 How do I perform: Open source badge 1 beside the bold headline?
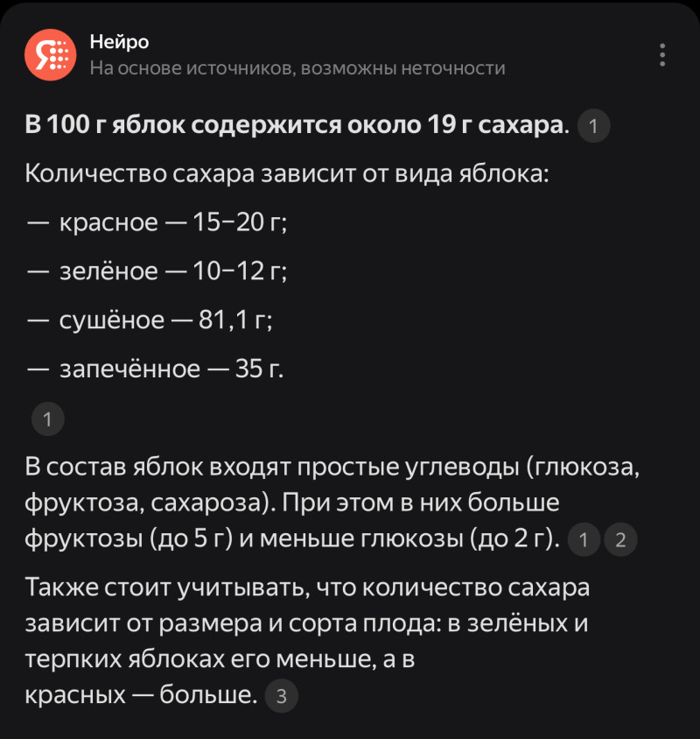[x=594, y=127]
